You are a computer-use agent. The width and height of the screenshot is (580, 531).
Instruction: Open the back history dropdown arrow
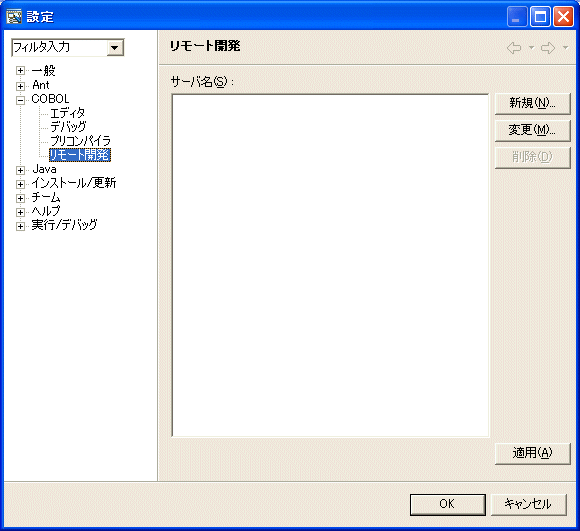pos(531,48)
